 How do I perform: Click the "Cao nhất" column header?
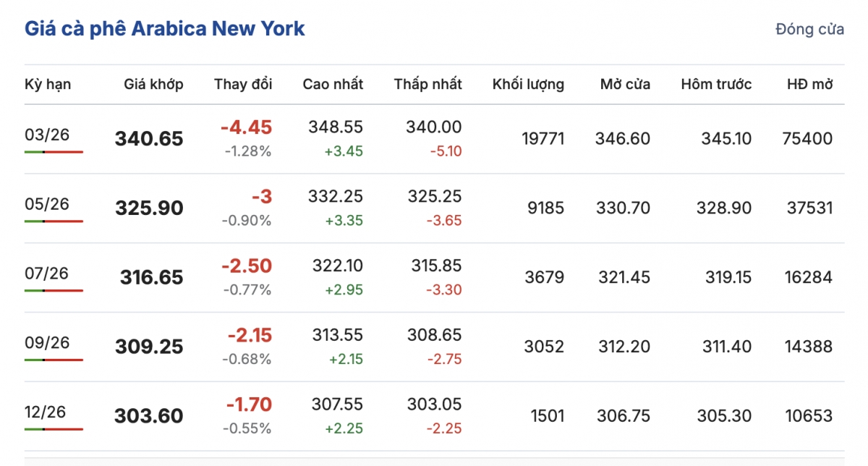[x=333, y=84]
